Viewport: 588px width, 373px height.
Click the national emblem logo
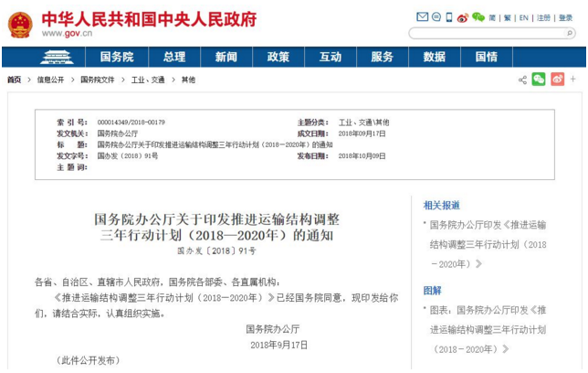coord(20,25)
